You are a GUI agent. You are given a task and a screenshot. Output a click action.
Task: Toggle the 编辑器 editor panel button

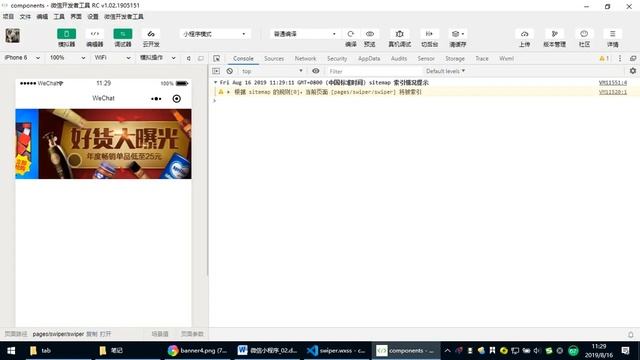tap(95, 34)
